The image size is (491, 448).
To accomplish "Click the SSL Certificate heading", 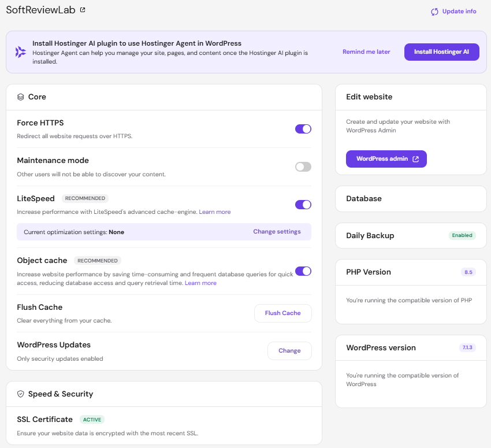I will pos(45,420).
